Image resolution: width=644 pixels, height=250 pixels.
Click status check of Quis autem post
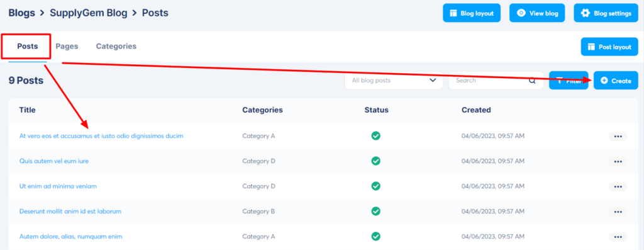(x=375, y=161)
